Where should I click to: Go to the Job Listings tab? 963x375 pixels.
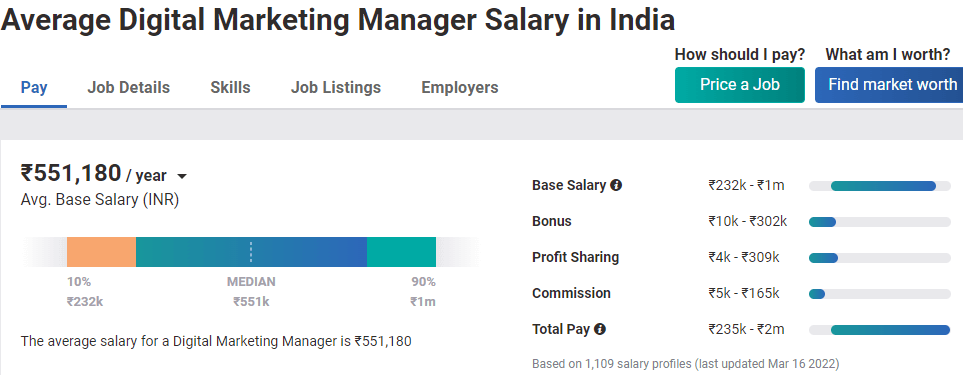[x=336, y=88]
